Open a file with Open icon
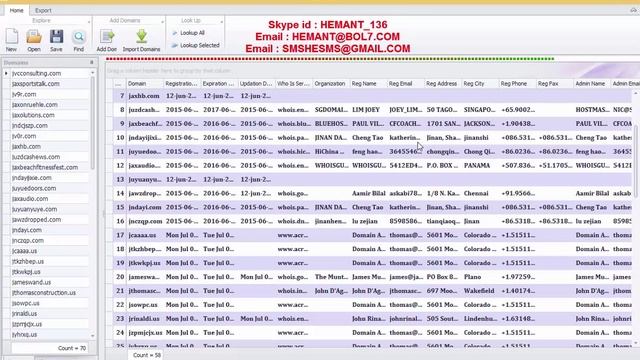The width and height of the screenshot is (640, 360). coord(34,37)
